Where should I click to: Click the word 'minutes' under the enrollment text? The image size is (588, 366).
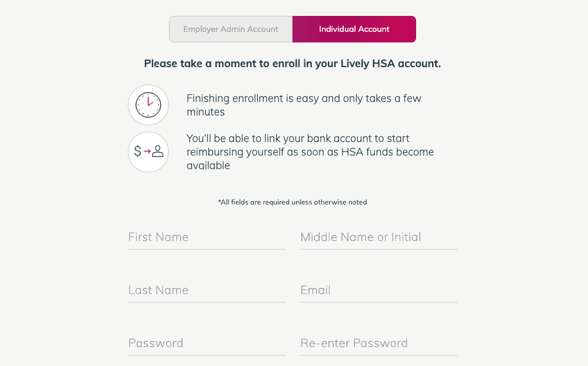pos(206,112)
